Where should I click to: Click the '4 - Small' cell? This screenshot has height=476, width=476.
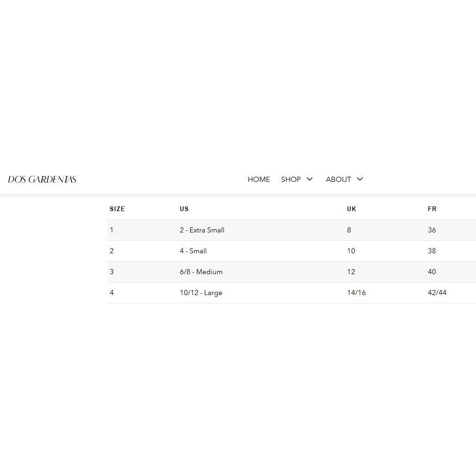pyautogui.click(x=193, y=251)
